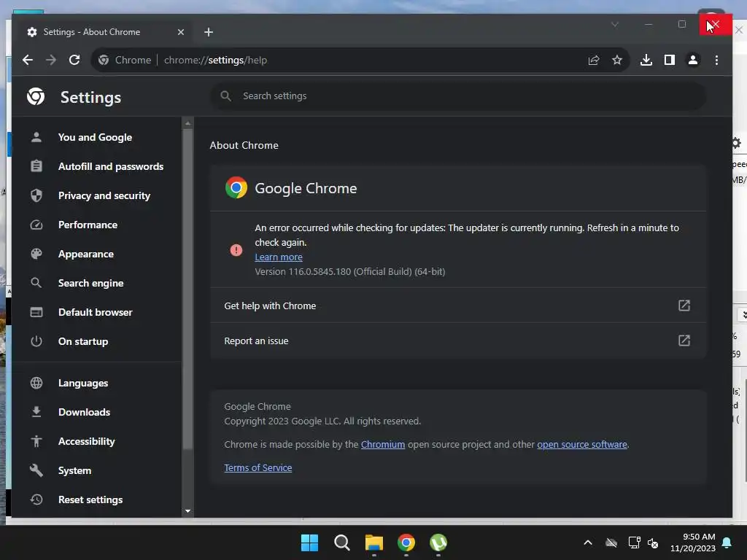
Task: Open the Windows Start menu
Action: 309,542
